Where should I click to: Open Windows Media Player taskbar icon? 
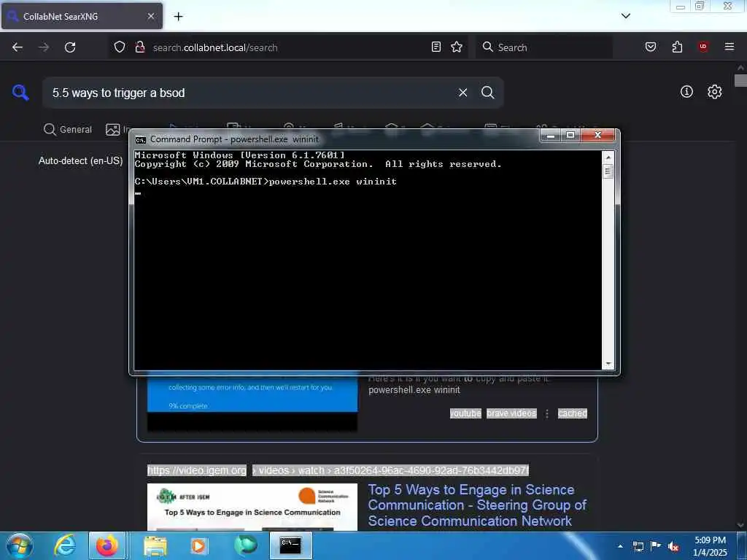pos(198,546)
